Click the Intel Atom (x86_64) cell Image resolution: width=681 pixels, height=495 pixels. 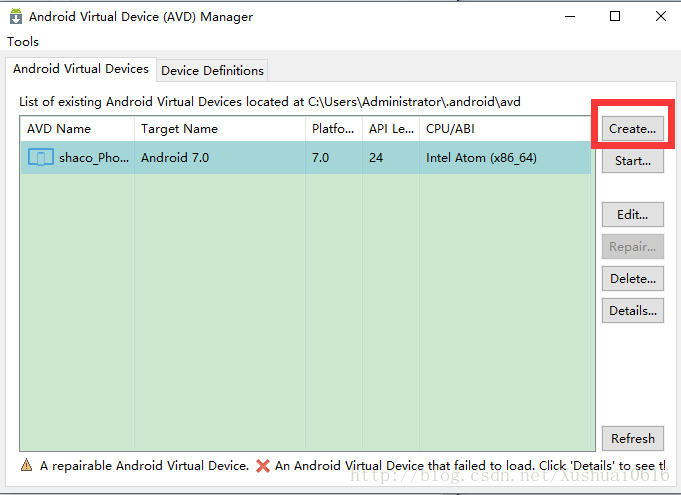[x=505, y=158]
